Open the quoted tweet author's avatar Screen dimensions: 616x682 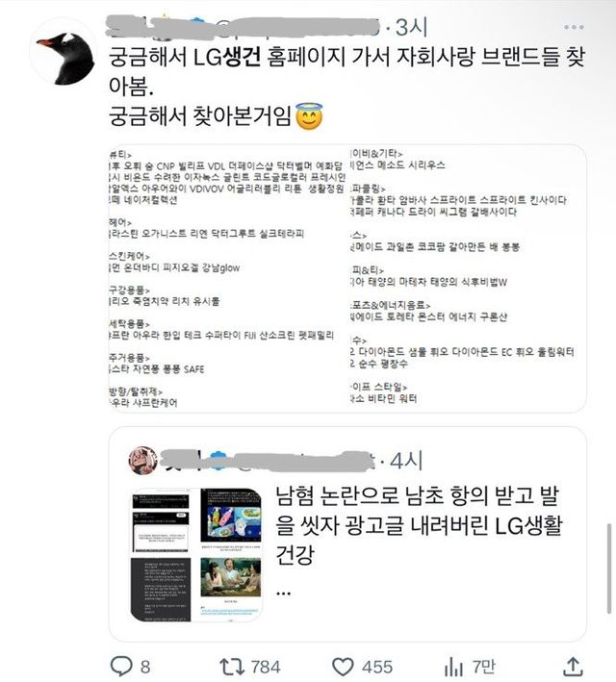tap(143, 461)
